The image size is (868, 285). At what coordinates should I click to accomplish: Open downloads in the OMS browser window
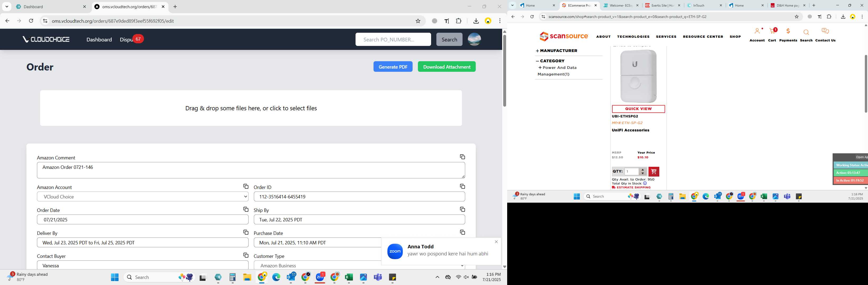click(x=476, y=21)
